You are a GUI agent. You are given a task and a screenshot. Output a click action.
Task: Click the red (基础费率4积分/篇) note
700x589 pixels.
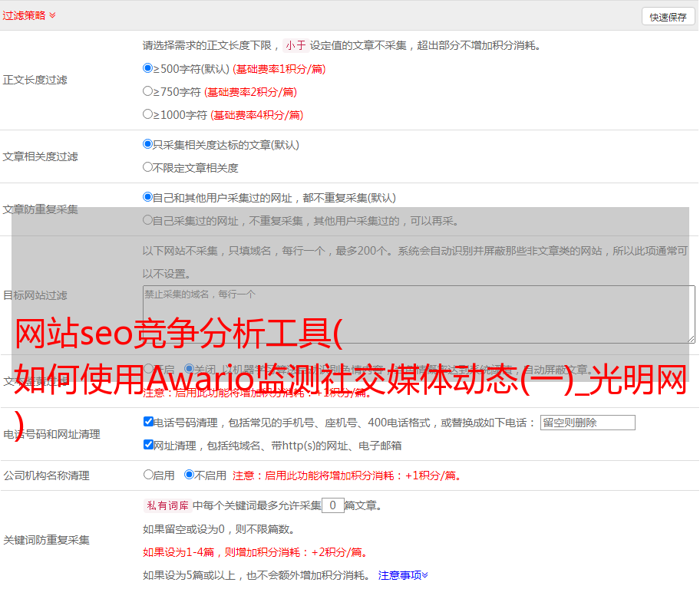[x=256, y=115]
